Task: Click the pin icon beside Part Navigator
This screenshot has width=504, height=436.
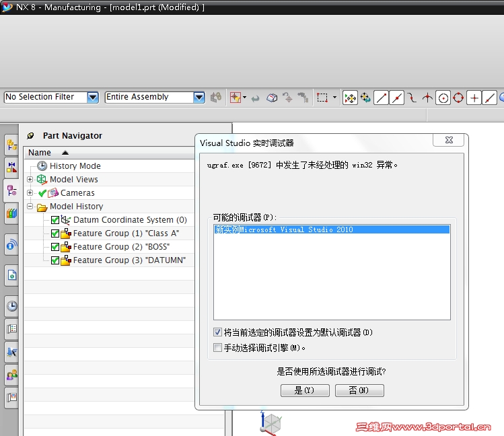Action: tap(30, 136)
